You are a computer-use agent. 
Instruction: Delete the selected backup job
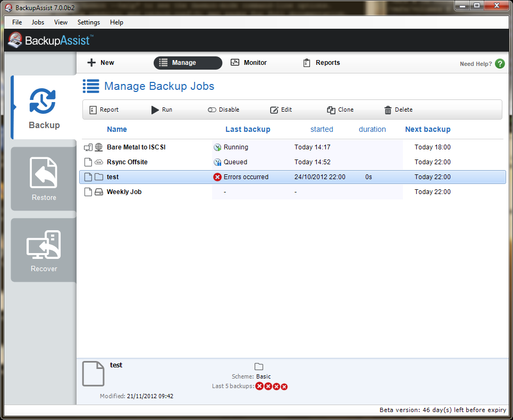[x=398, y=110]
